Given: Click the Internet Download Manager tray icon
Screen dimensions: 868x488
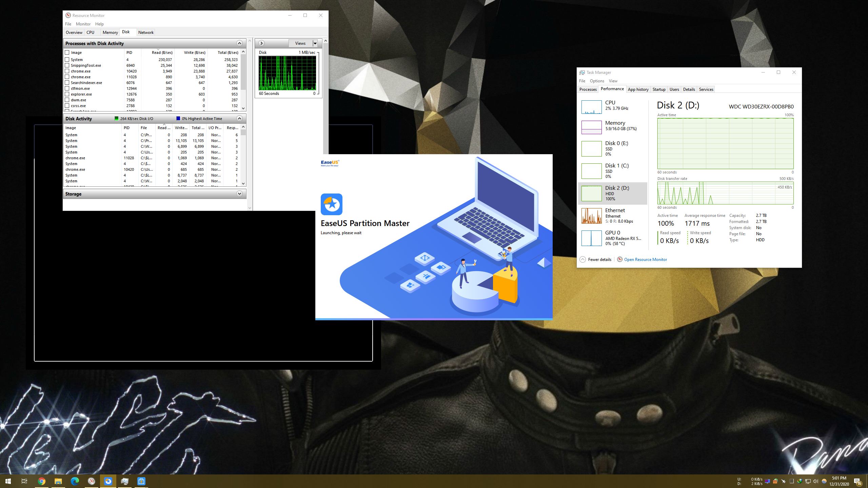Looking at the screenshot, I should click(800, 481).
